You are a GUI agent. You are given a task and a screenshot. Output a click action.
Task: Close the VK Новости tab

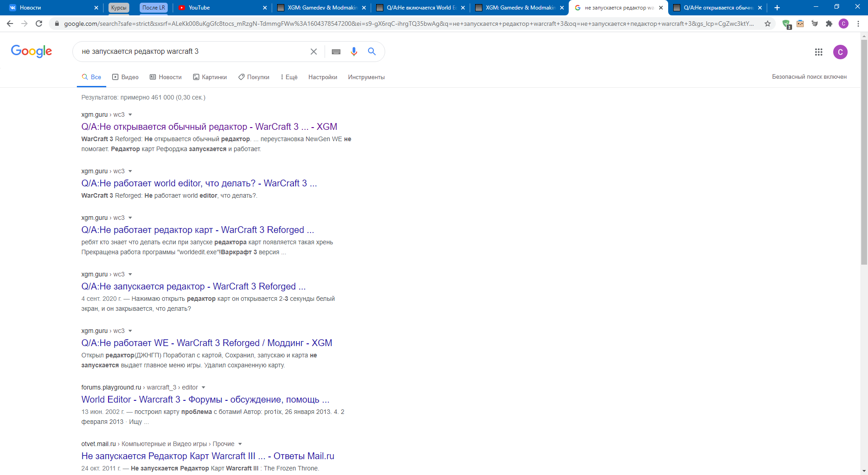[x=96, y=8]
